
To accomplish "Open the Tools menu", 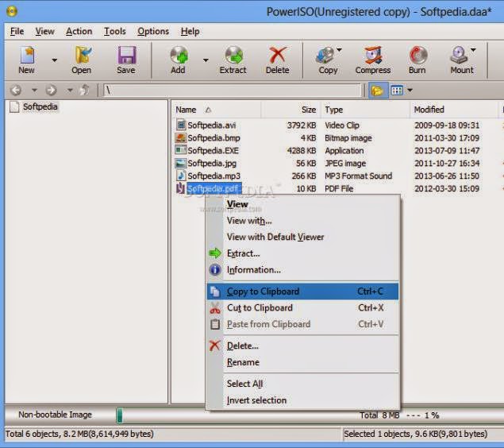I will (115, 31).
